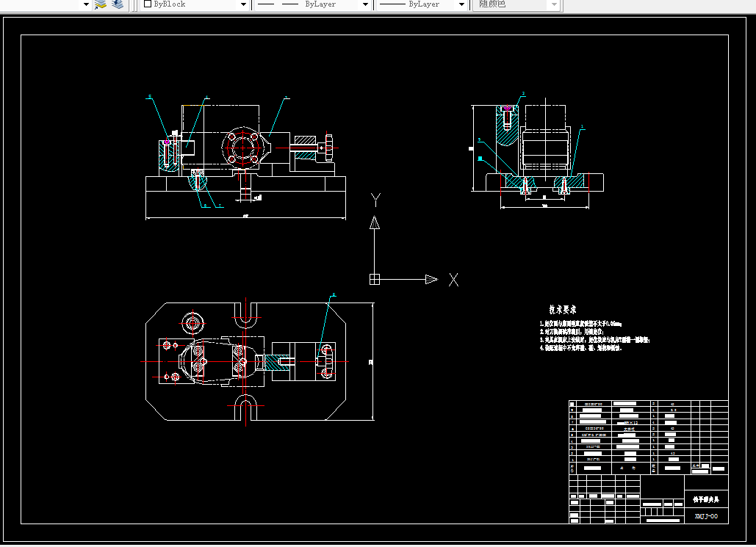Select the width dimension below side view
This screenshot has height=547, width=756.
545,207
